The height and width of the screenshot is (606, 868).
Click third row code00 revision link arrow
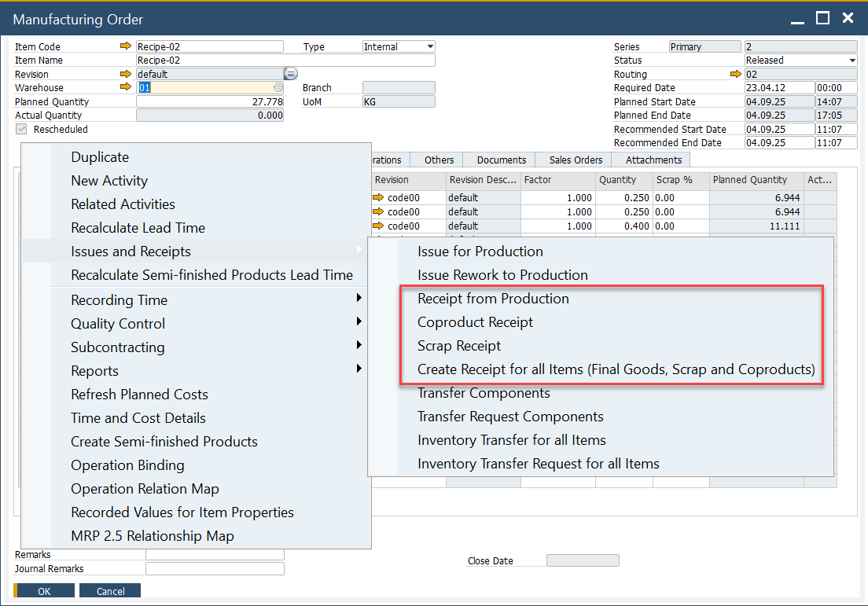point(378,226)
